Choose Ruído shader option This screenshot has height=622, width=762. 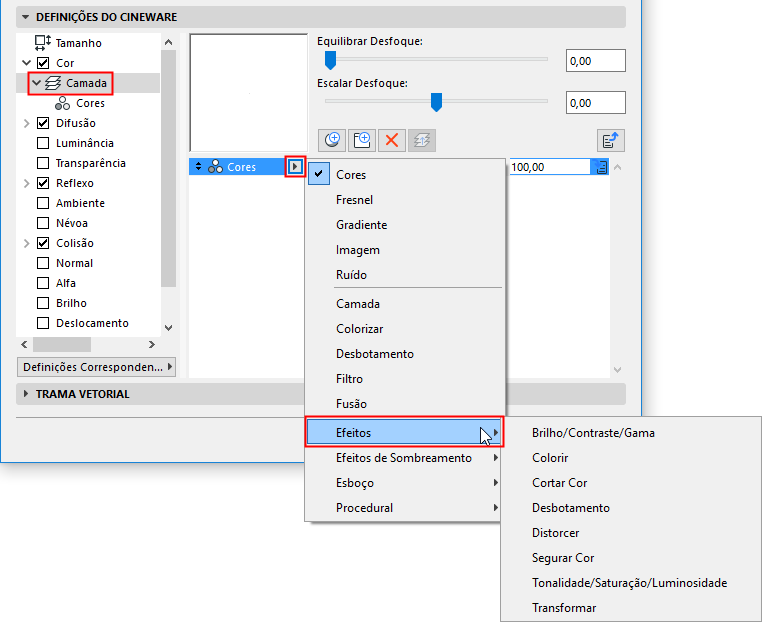point(405,275)
